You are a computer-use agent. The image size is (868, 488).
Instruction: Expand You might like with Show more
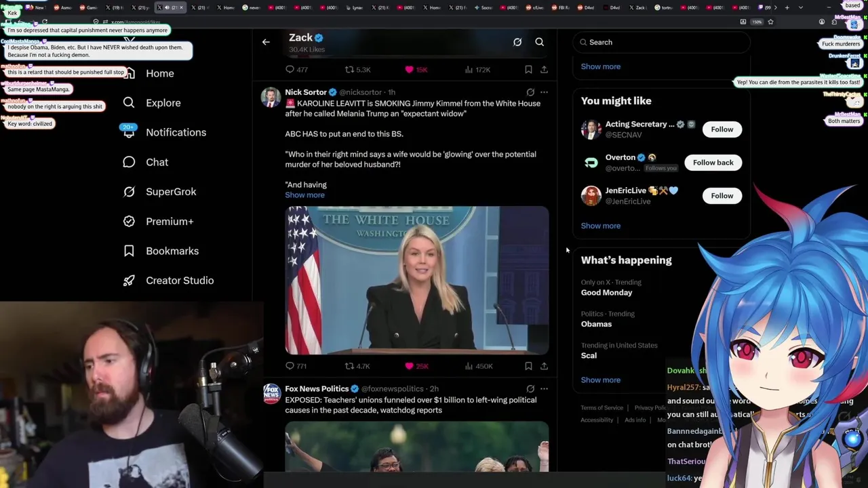coord(600,226)
